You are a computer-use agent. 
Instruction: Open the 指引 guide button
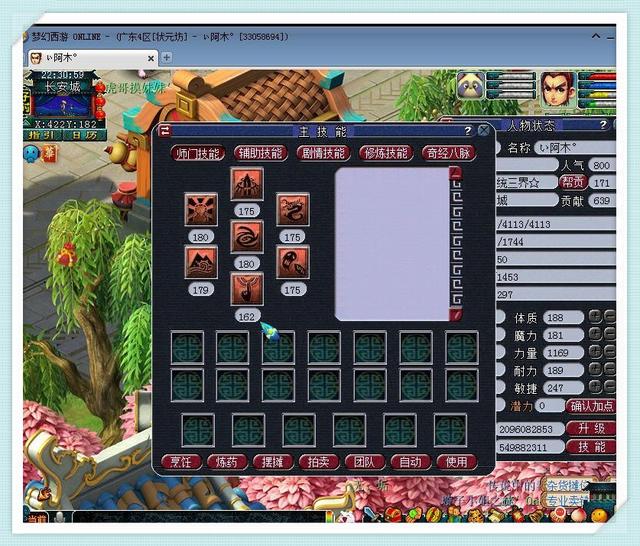coord(42,135)
